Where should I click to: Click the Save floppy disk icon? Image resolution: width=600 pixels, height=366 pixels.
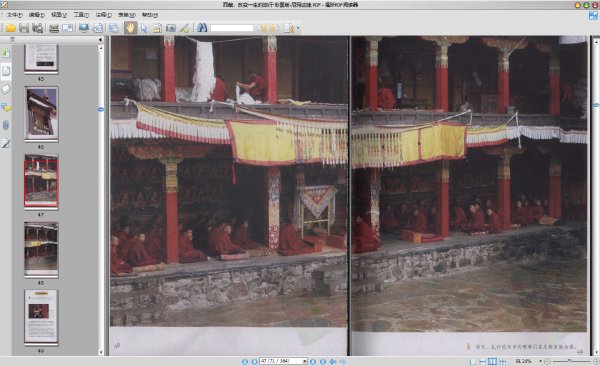coord(24,28)
